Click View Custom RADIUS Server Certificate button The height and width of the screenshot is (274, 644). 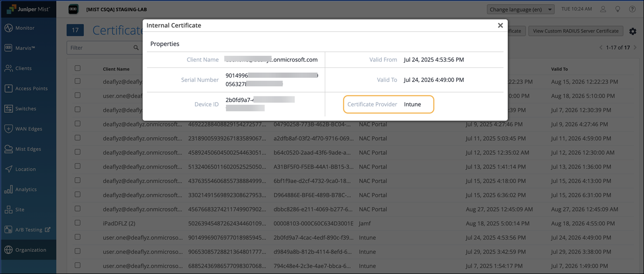576,31
